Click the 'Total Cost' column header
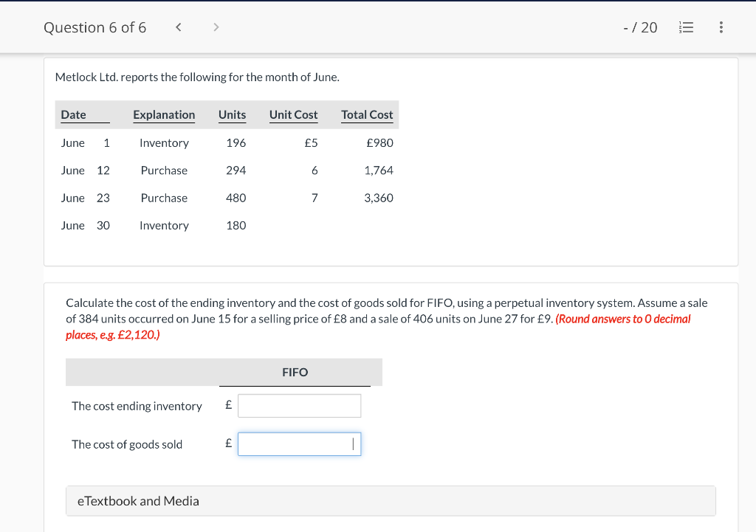 (367, 114)
